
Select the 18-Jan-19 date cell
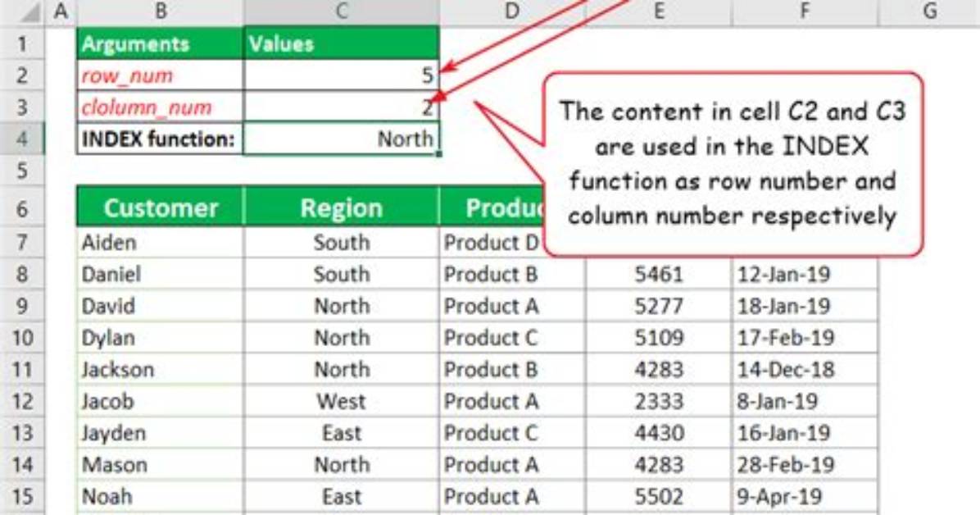(804, 306)
